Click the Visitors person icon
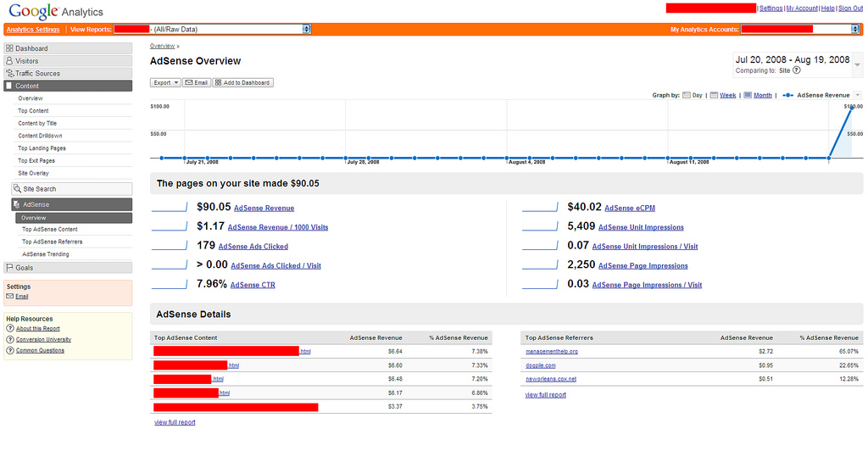The height and width of the screenshot is (451, 868). pyautogui.click(x=9, y=61)
